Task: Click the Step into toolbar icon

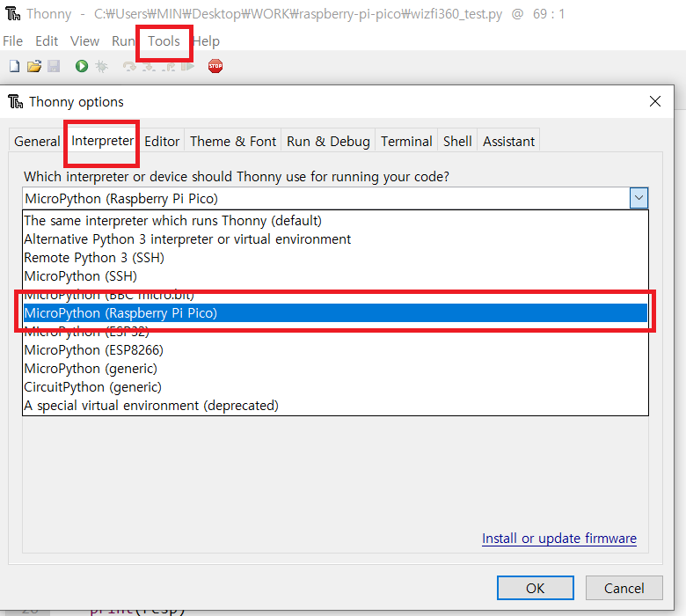Action: click(150, 67)
